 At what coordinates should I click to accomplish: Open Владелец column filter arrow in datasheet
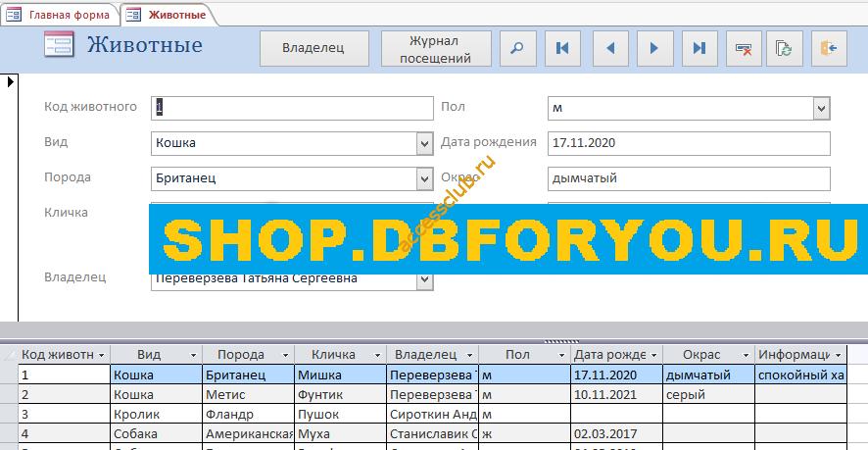point(469,355)
